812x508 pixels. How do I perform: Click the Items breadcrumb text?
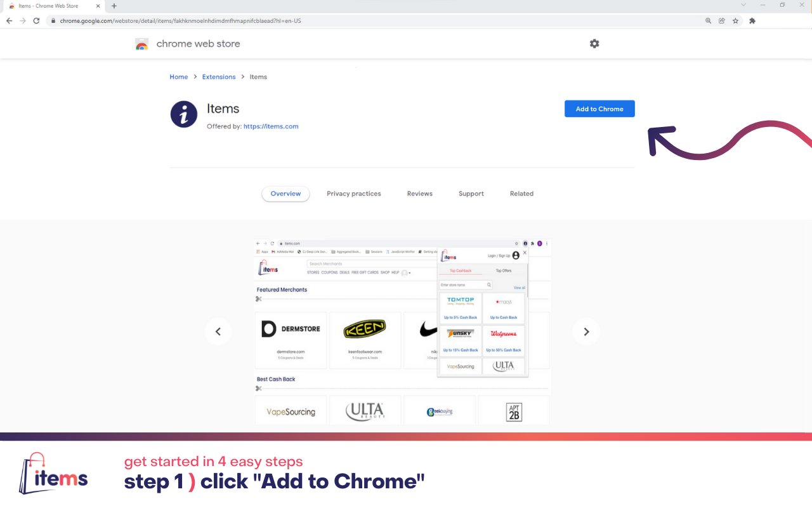(x=258, y=77)
